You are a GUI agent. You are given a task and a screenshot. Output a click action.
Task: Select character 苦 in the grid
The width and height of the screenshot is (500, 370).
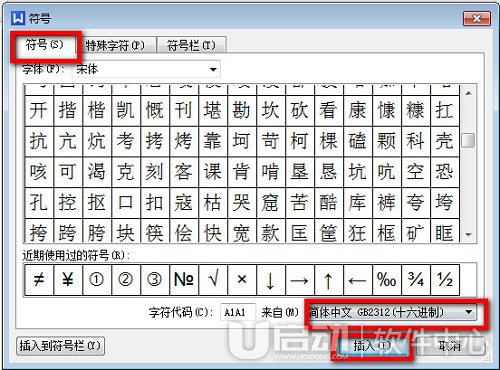point(300,202)
